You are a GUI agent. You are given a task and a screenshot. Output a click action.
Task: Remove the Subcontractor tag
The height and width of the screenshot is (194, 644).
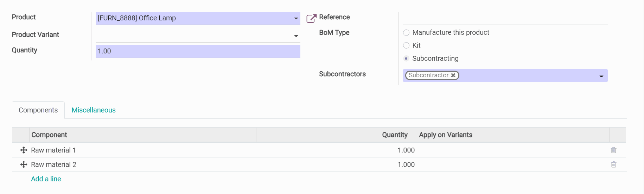[453, 75]
